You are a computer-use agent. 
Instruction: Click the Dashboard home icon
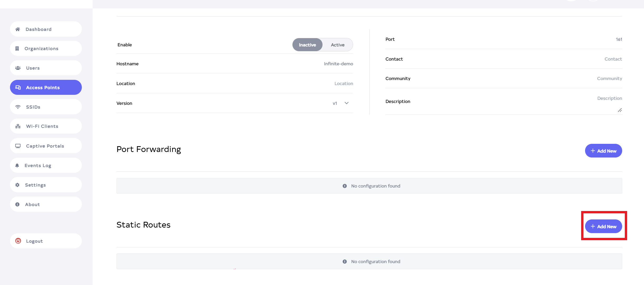pyautogui.click(x=18, y=29)
